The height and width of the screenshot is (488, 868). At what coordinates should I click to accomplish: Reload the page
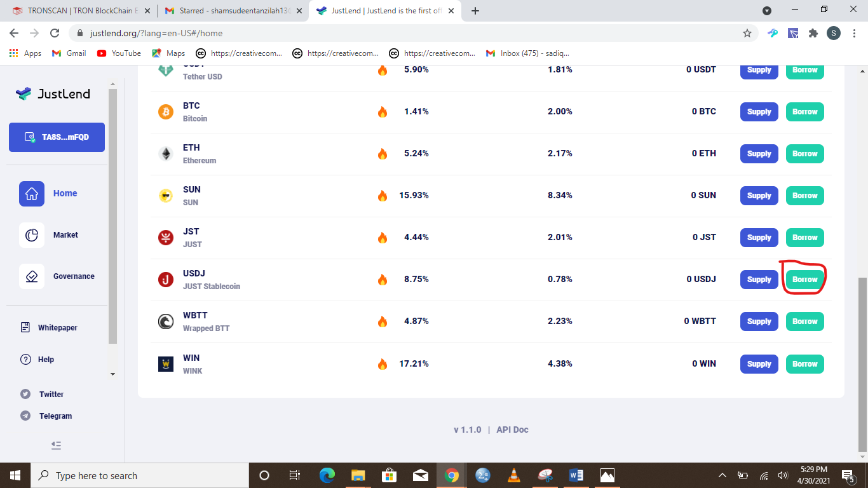pyautogui.click(x=55, y=33)
